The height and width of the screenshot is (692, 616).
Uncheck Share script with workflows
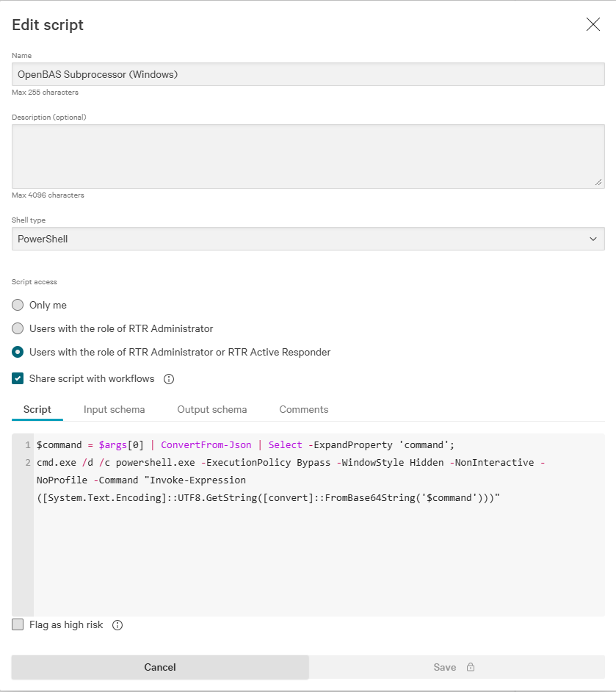[x=17, y=378]
